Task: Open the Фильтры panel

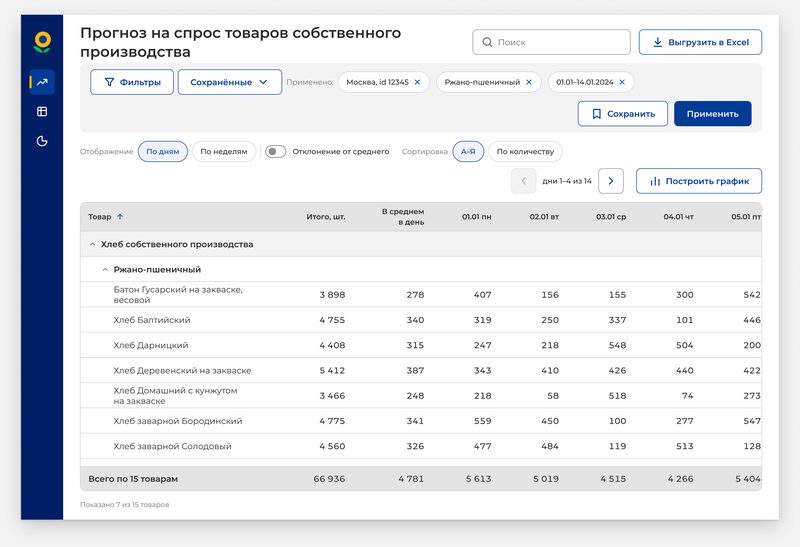Action: [132, 82]
